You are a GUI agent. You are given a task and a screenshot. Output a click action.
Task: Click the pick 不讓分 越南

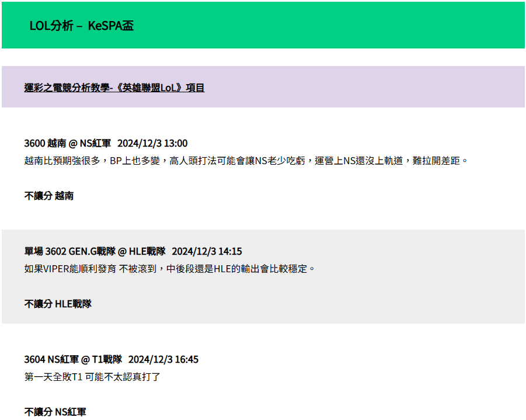tap(49, 195)
